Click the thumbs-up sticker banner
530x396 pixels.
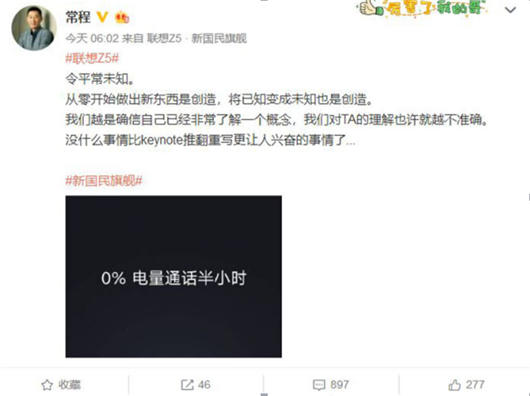420,7
